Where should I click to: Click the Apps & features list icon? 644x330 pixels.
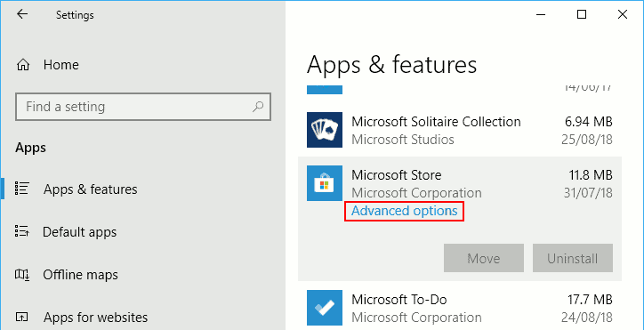21,189
